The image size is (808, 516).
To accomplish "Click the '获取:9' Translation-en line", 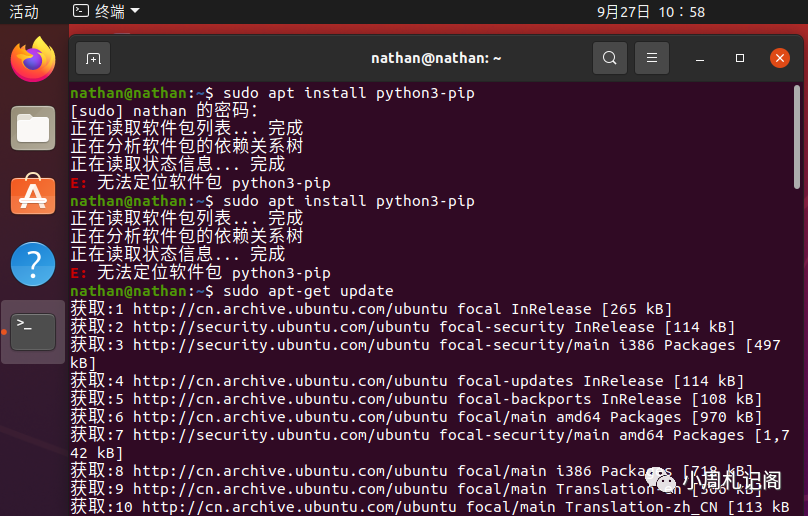I will [x=416, y=489].
